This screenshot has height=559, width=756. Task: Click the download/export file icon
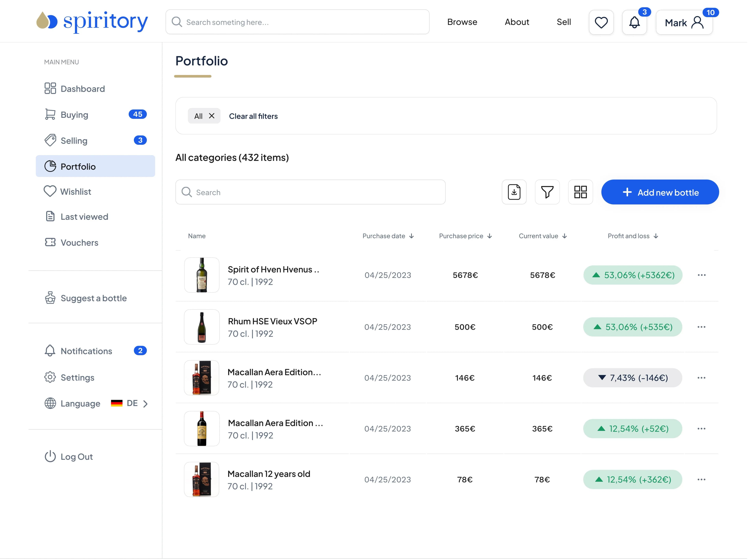[514, 192]
